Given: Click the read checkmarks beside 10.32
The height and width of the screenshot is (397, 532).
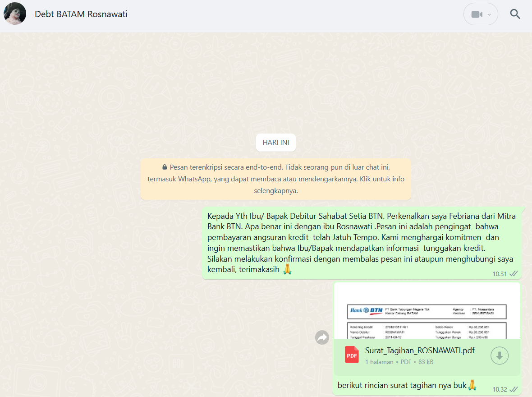Looking at the screenshot, I should coord(514,389).
